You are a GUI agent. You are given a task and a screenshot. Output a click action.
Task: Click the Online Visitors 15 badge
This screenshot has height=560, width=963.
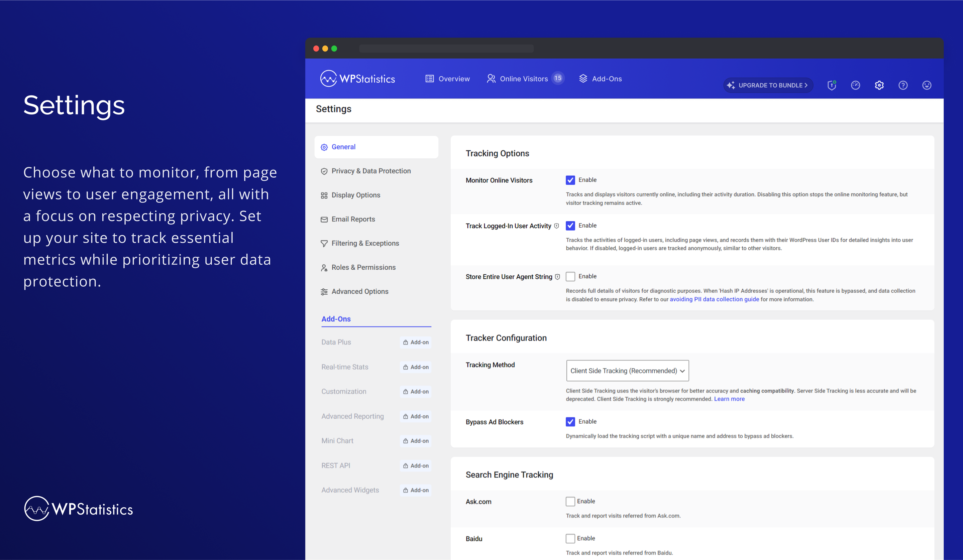558,78
